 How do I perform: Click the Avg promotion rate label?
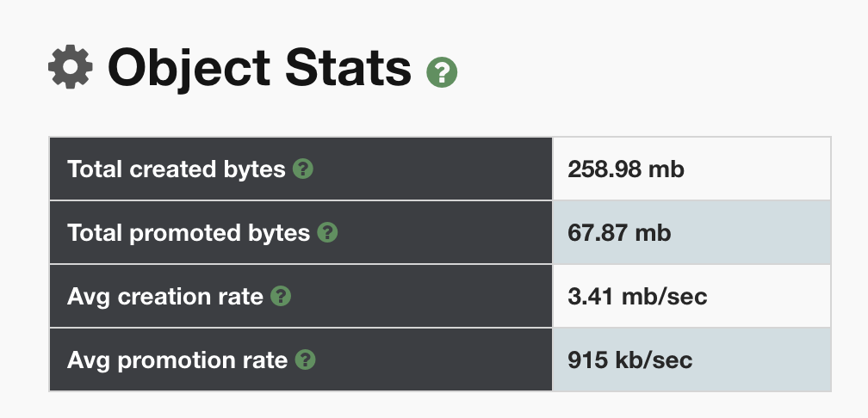pos(177,360)
